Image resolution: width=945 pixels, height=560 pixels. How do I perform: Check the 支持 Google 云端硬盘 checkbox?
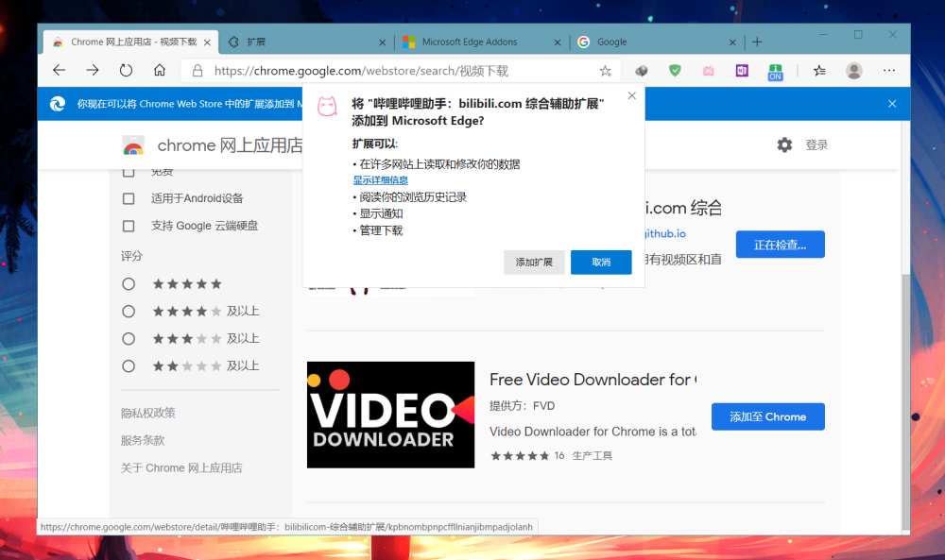point(129,226)
